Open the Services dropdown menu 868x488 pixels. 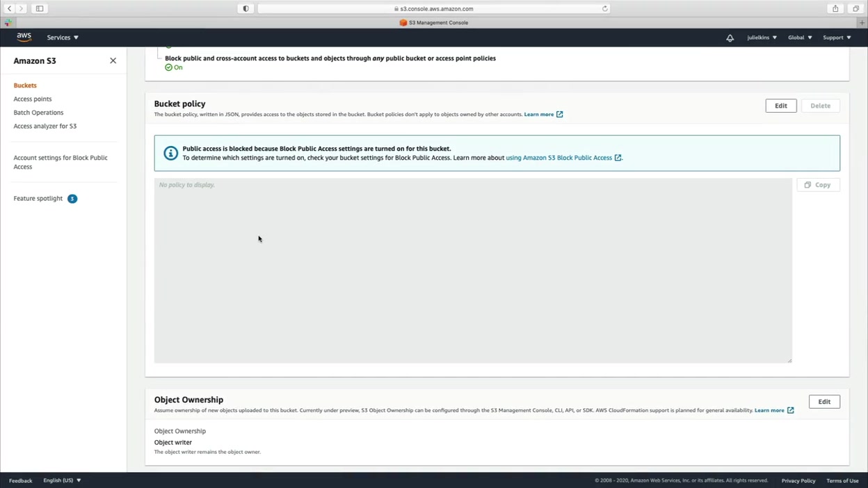pos(63,38)
